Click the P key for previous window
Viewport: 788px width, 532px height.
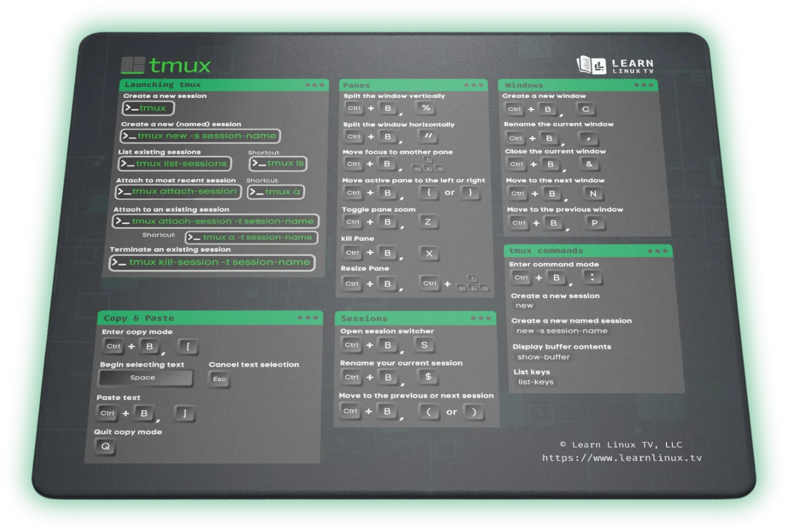point(594,223)
